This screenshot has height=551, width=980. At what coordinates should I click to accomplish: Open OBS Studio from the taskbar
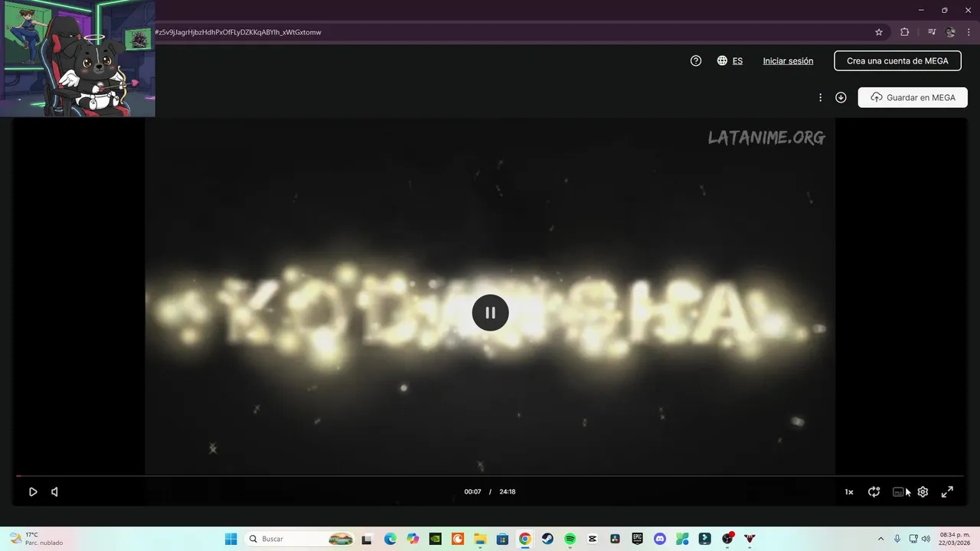727,539
